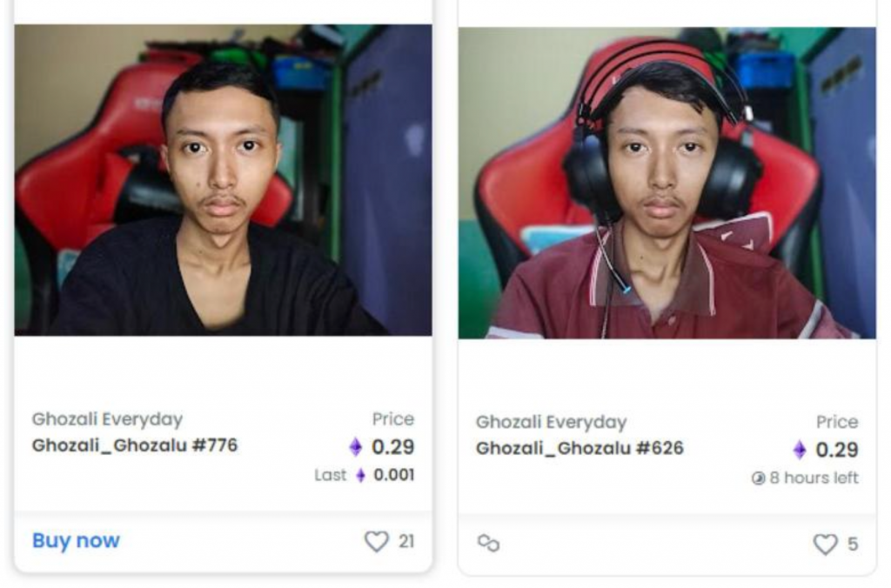Open the Ghozali_Ghozalu #776 title link
This screenshot has height=588, width=891.
coord(135,444)
